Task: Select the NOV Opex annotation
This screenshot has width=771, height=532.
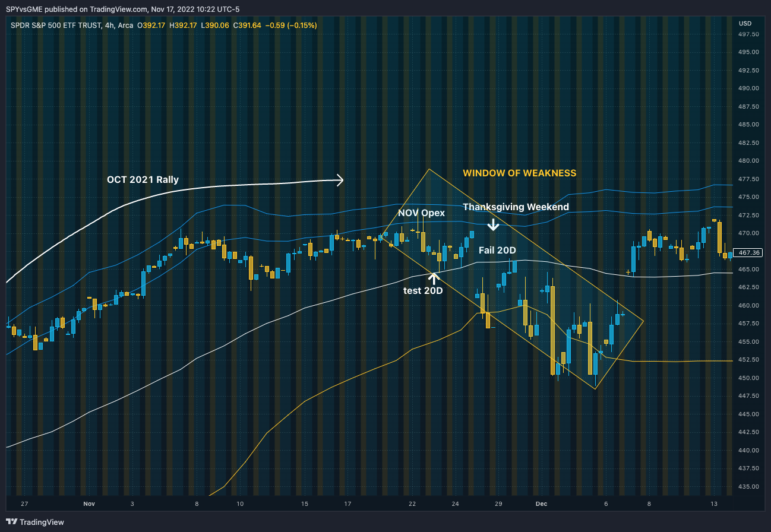Action: click(421, 213)
